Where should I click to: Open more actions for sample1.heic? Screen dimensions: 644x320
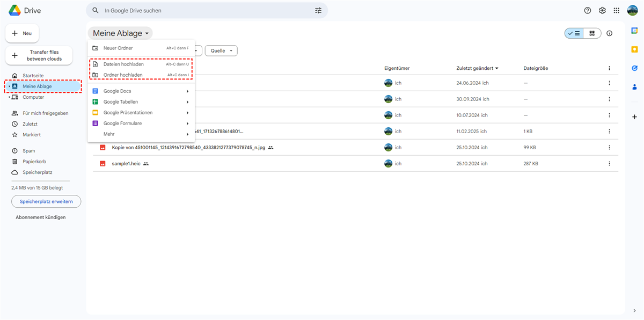tap(609, 163)
